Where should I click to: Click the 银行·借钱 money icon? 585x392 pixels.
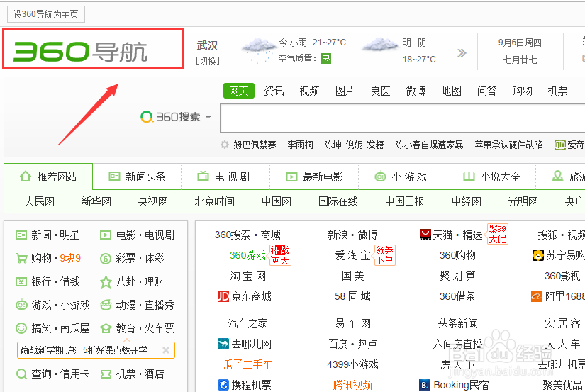21,281
